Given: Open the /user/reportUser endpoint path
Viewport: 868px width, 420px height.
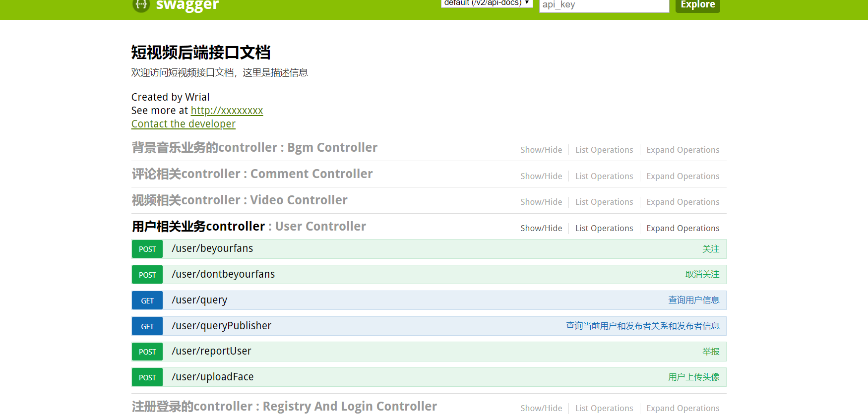Looking at the screenshot, I should coord(211,351).
